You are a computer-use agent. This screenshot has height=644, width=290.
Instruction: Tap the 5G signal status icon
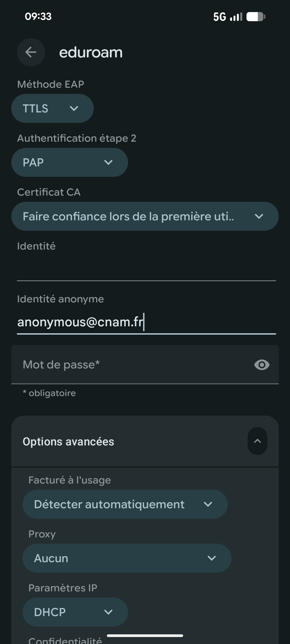(x=227, y=17)
